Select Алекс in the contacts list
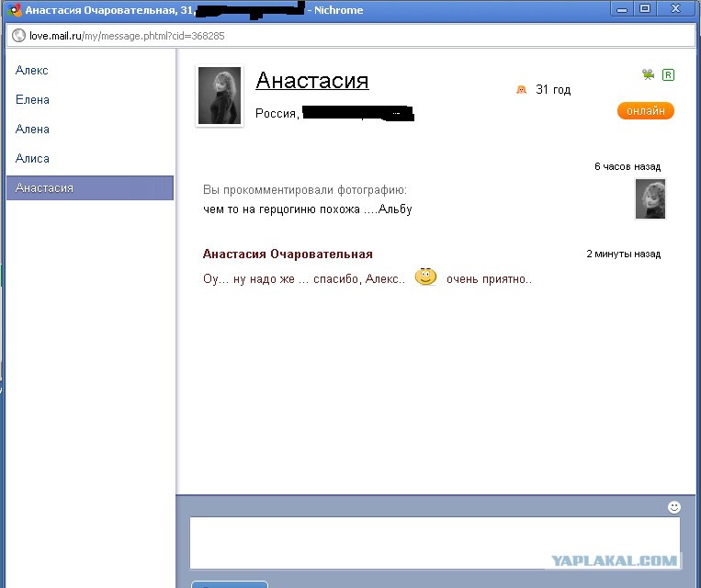701x588 pixels. click(32, 71)
